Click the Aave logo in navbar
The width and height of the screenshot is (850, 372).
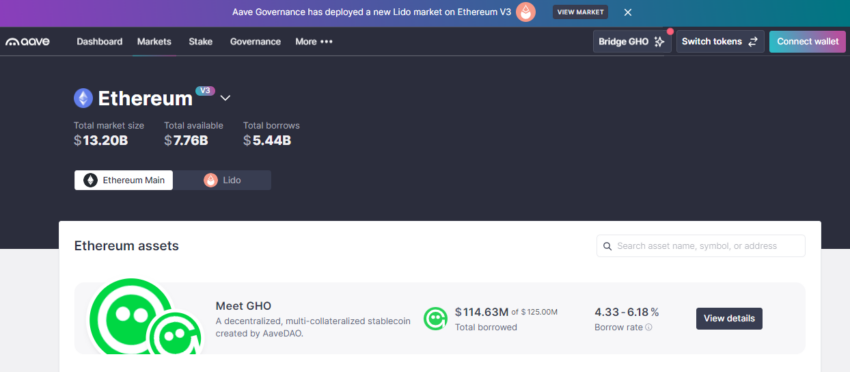point(27,42)
